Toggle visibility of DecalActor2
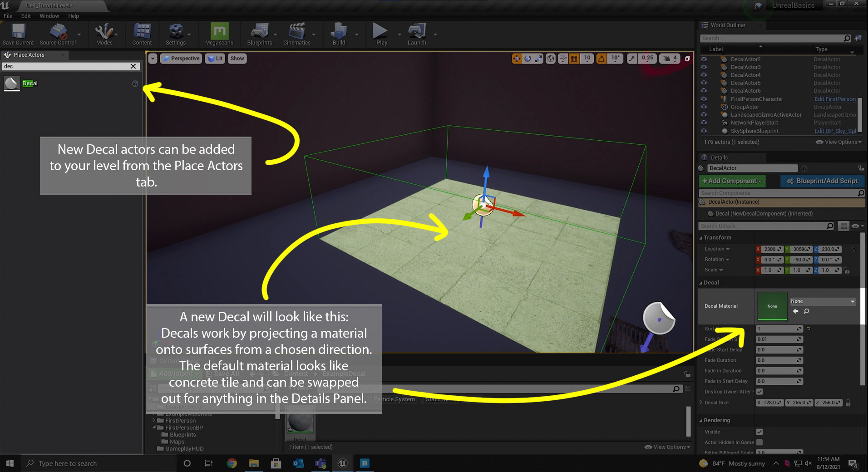868x472 pixels. tap(704, 59)
